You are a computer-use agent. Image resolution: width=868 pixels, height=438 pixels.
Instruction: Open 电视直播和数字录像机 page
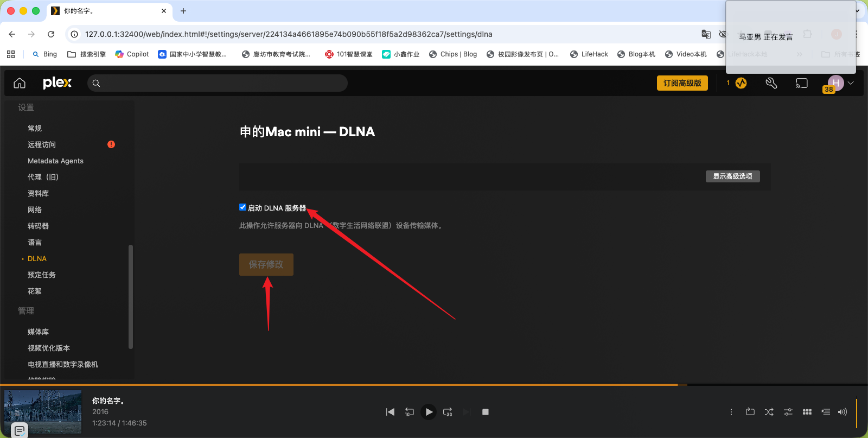63,364
